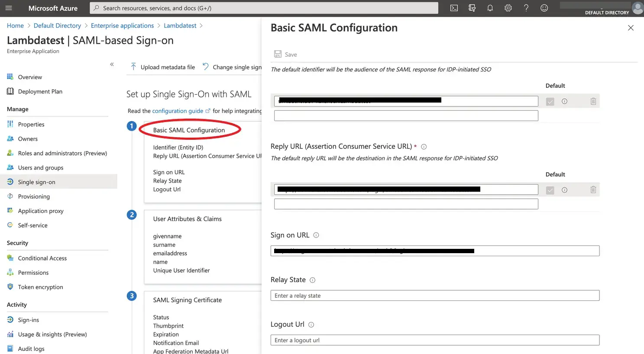This screenshot has height=354, width=644.
Task: Open the user avatar account menu
Action: tap(637, 8)
